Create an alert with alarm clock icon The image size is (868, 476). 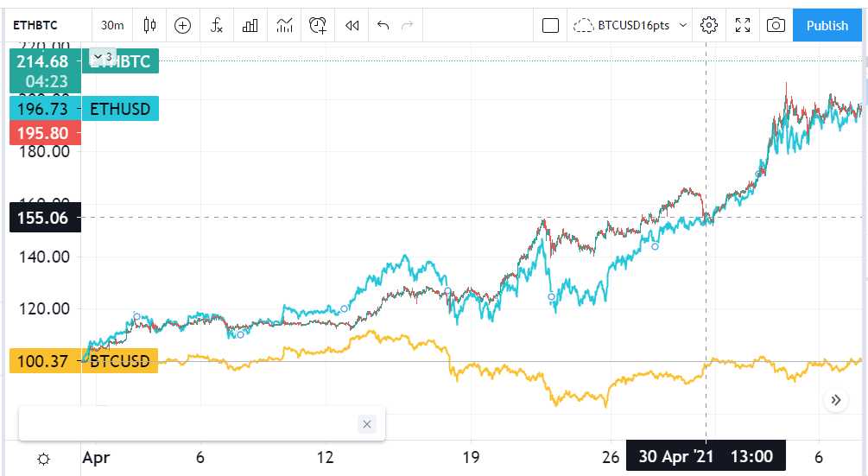click(318, 25)
